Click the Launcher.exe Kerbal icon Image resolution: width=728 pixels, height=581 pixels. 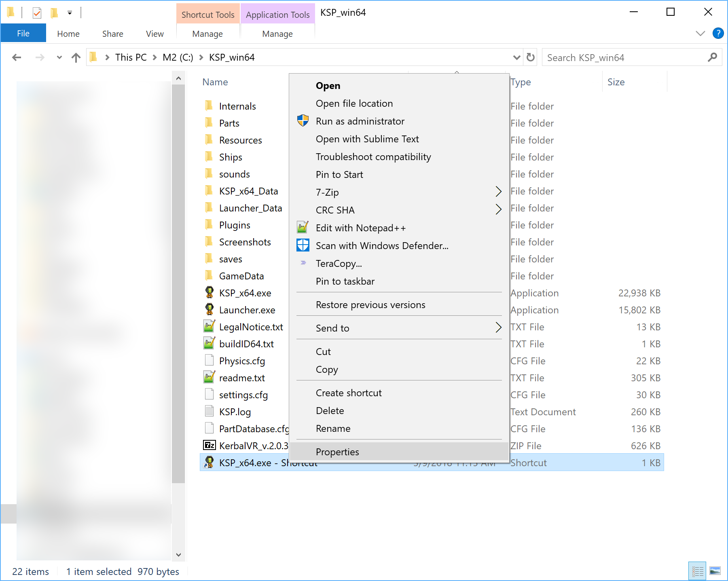pos(209,309)
